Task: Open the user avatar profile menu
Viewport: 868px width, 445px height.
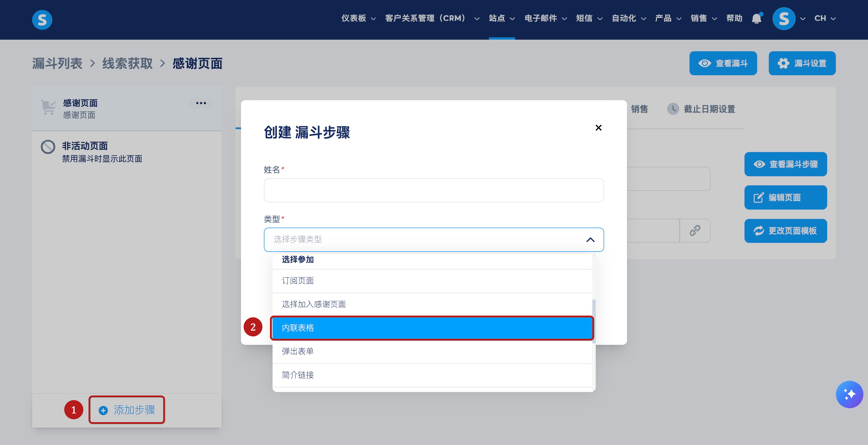Action: [x=784, y=19]
